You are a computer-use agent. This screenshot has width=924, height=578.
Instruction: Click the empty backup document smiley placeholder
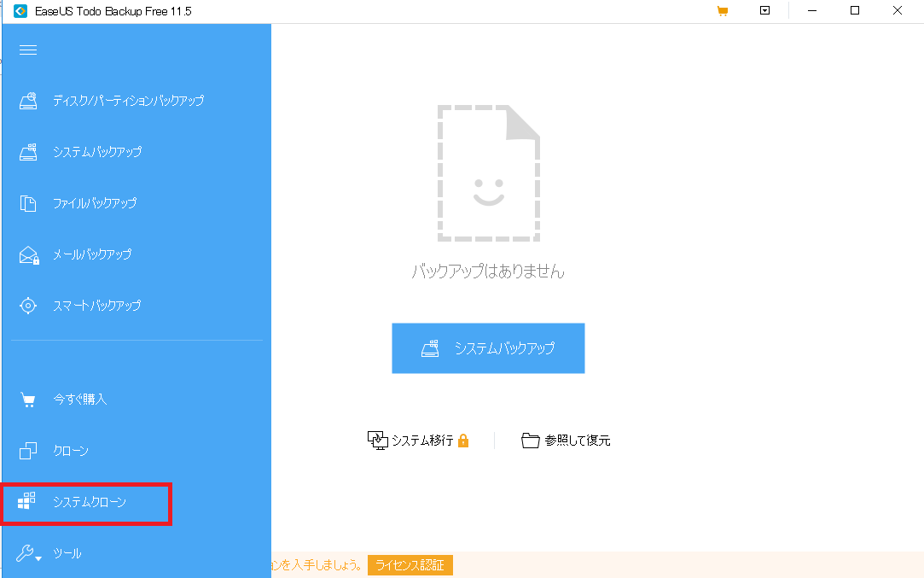pos(489,173)
